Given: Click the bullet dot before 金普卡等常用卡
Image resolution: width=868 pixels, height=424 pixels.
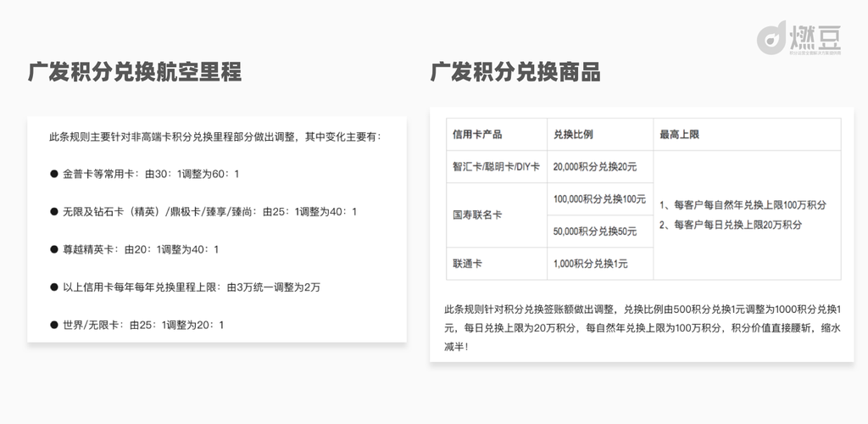Looking at the screenshot, I should pos(53,174).
